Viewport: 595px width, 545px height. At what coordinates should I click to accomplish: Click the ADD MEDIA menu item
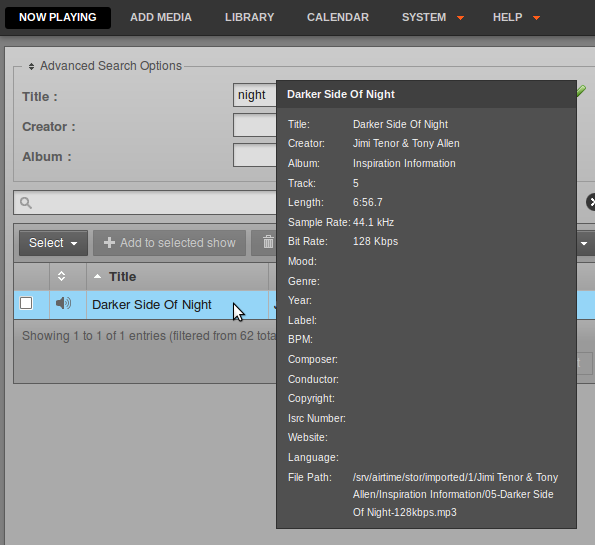coord(161,17)
